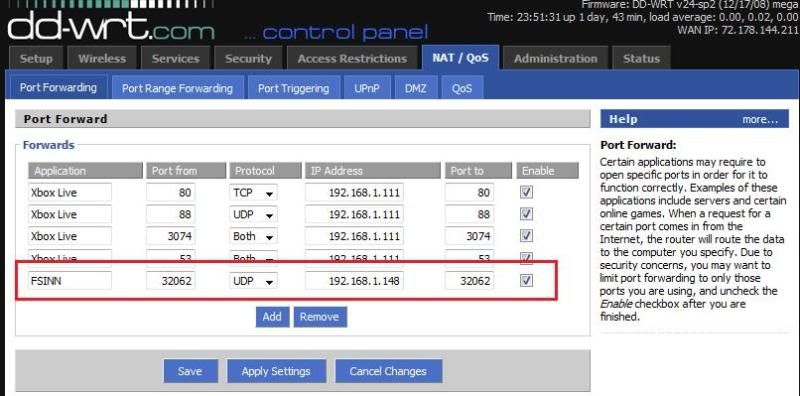View the Status tab
The image size is (800, 396).
[641, 59]
